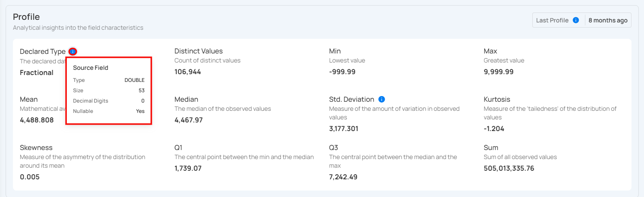Select the Std. Deviation value 3,177.301
644x197 pixels.
(343, 128)
